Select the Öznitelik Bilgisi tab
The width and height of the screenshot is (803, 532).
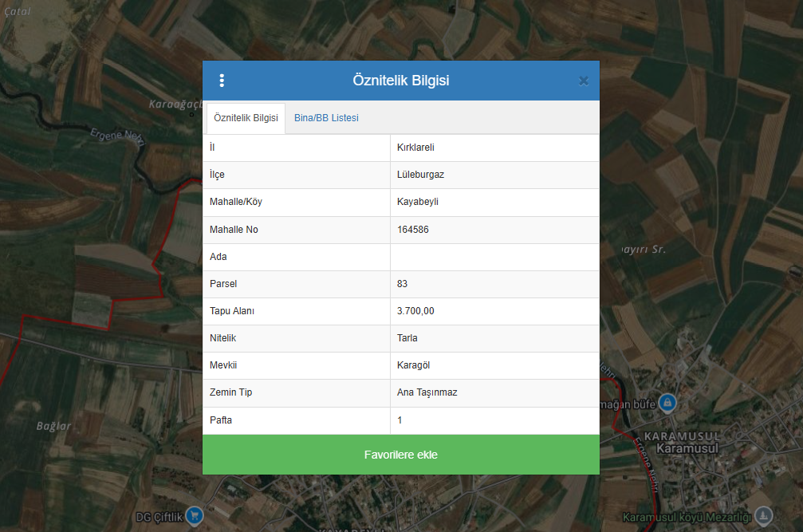(246, 118)
